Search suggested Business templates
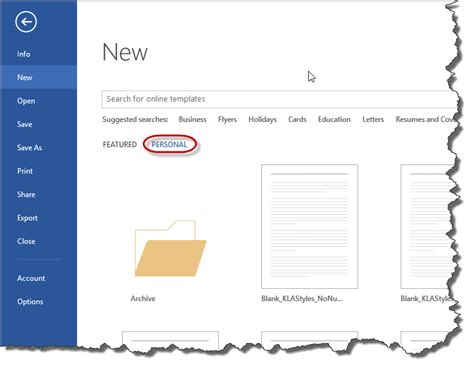Screen dimensions: 474x367 (x=192, y=119)
